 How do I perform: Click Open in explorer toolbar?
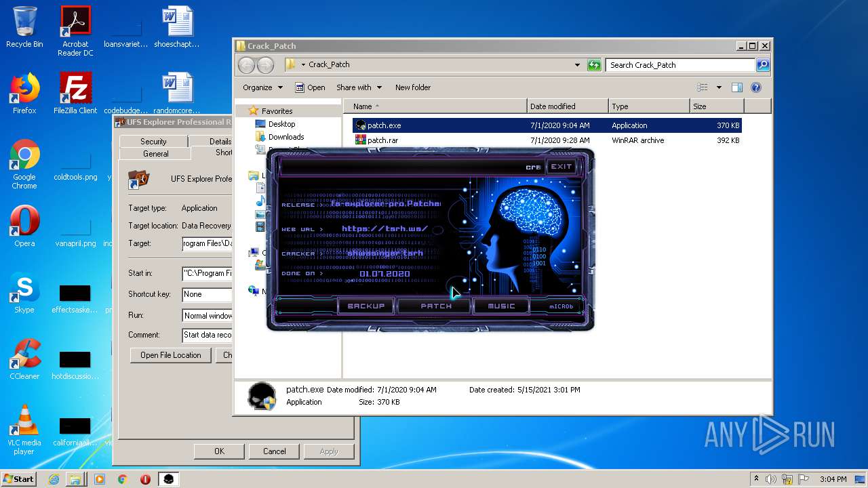coord(310,87)
